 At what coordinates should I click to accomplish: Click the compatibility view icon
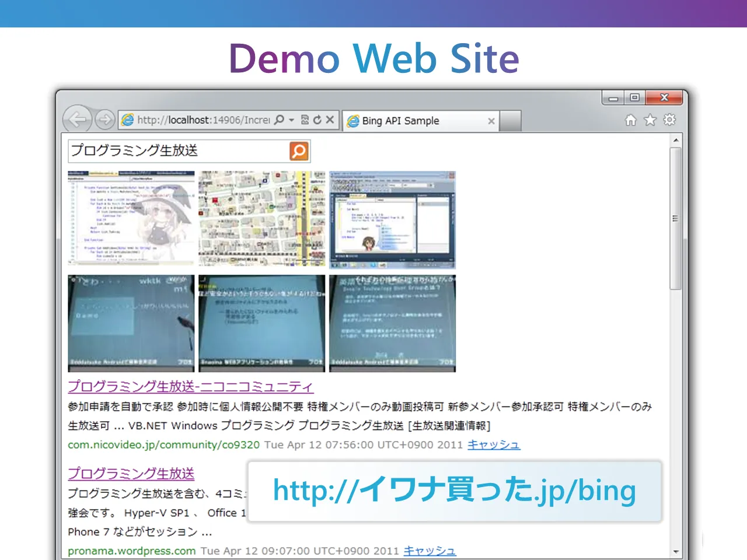coord(305,120)
